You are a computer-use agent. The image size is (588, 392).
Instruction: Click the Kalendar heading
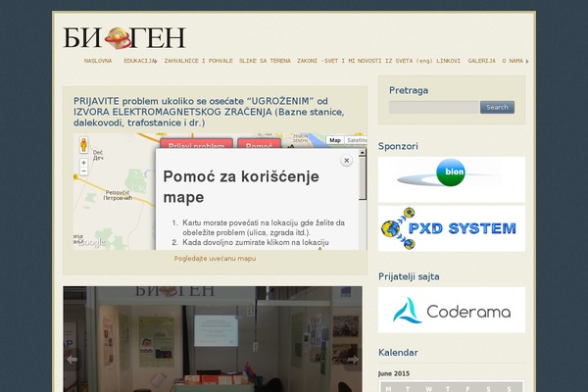click(x=398, y=353)
